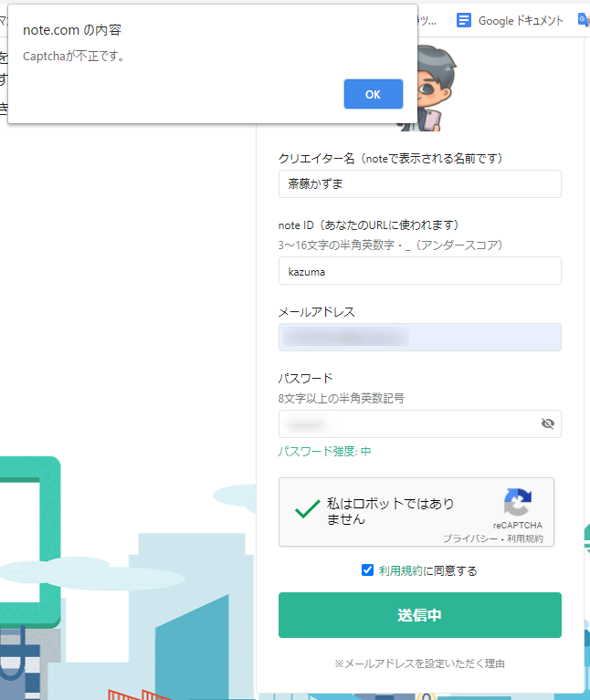This screenshot has height=700, width=590.
Task: Open the メールアドレスを設定いただく理由 link
Action: click(420, 663)
